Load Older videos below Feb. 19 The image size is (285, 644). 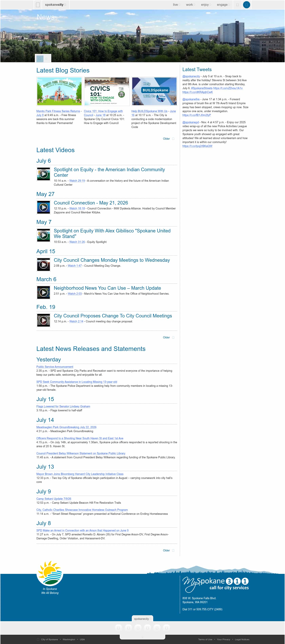169,337
